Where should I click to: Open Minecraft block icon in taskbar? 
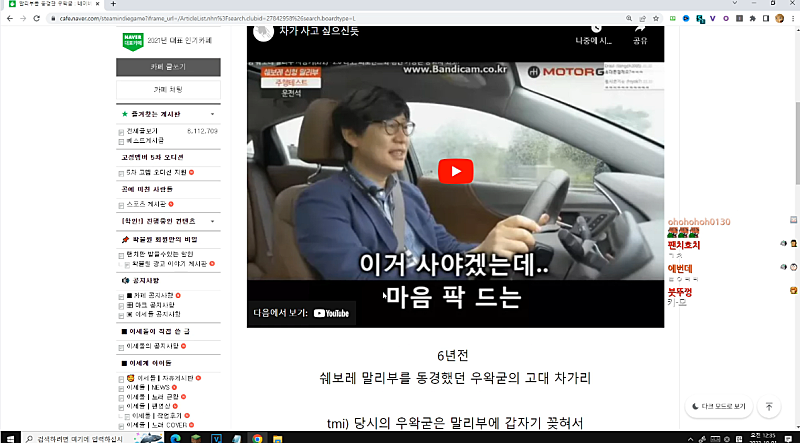click(x=196, y=438)
